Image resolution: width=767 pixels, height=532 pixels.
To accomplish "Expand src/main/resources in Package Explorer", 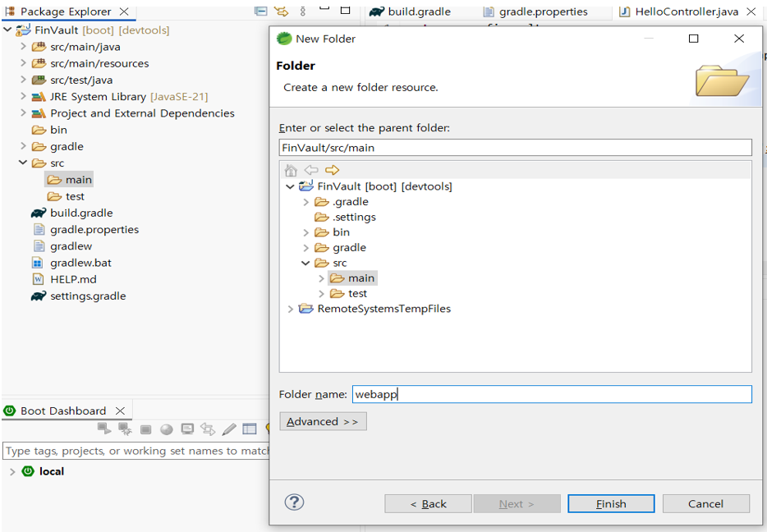I will pos(23,63).
